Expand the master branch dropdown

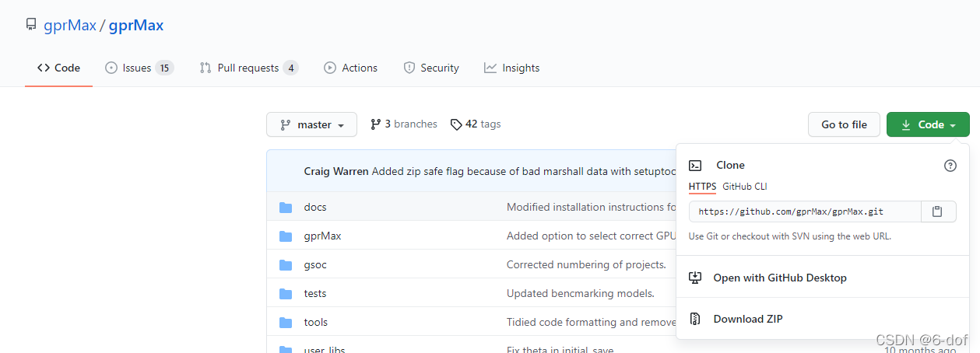coord(311,124)
